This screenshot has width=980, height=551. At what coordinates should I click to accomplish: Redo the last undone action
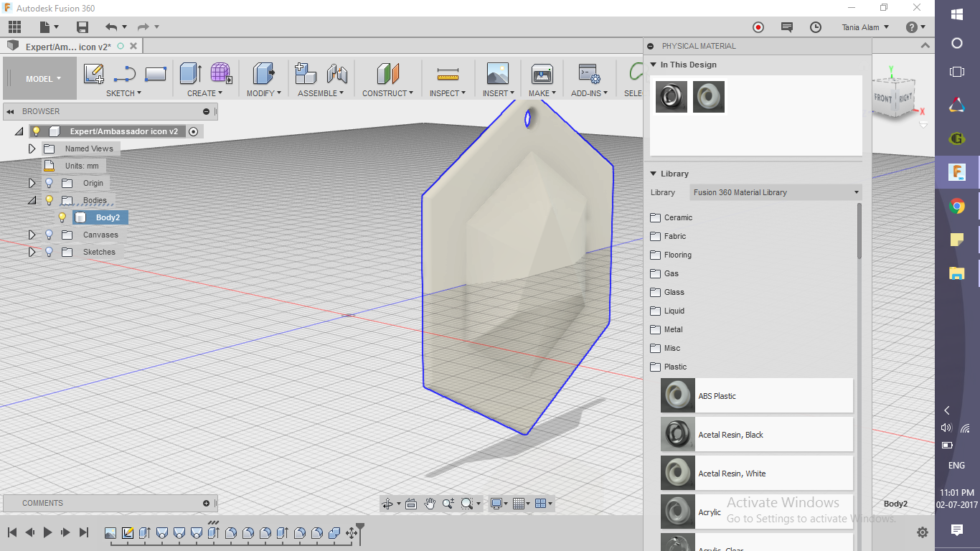click(143, 27)
